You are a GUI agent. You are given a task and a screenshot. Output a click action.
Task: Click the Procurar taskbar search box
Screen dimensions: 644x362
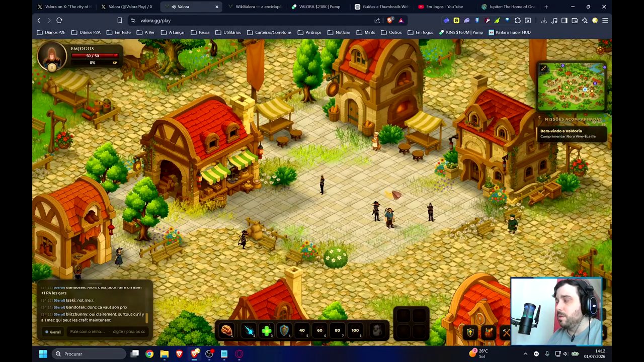pos(89,354)
